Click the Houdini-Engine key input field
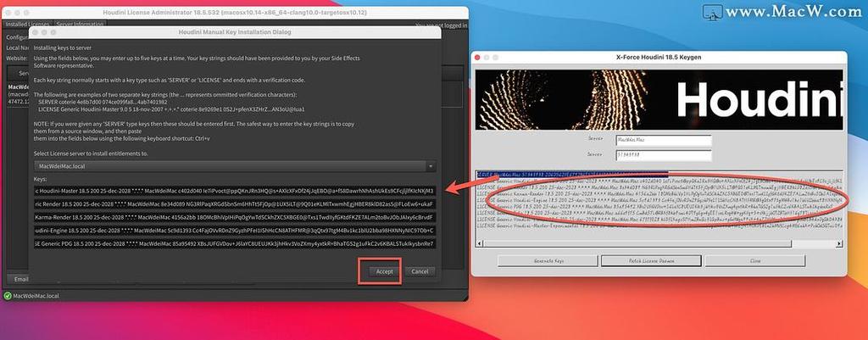 (x=235, y=231)
